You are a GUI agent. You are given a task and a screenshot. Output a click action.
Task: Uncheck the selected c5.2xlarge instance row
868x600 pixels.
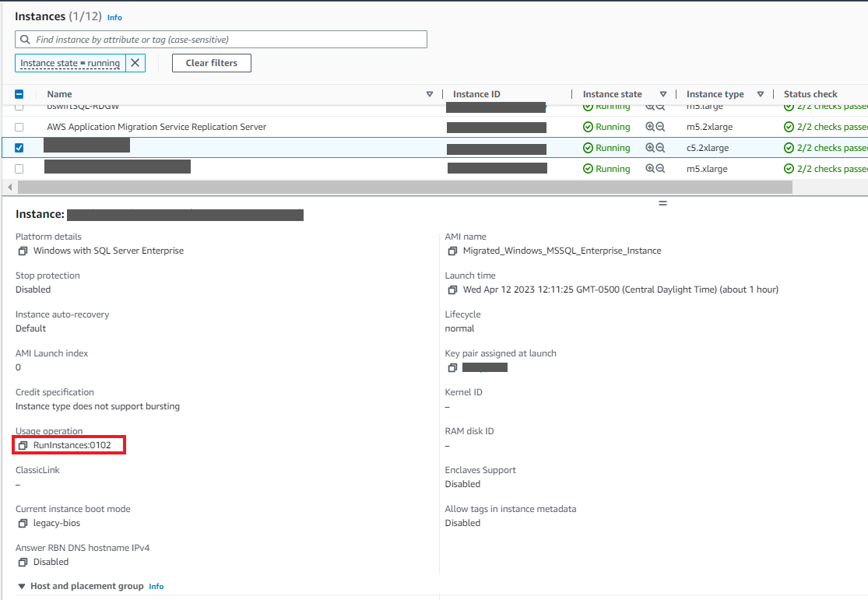pyautogui.click(x=19, y=147)
